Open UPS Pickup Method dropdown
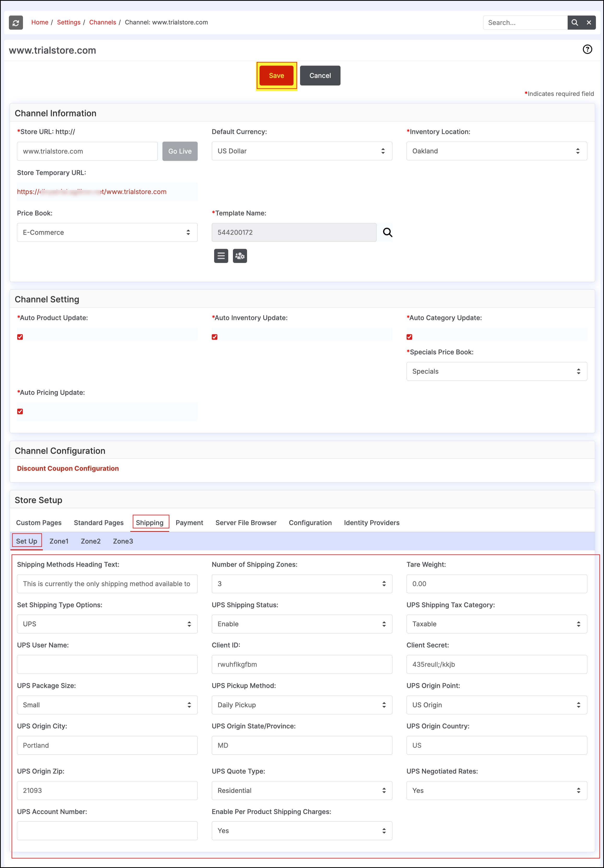604x868 pixels. point(302,705)
